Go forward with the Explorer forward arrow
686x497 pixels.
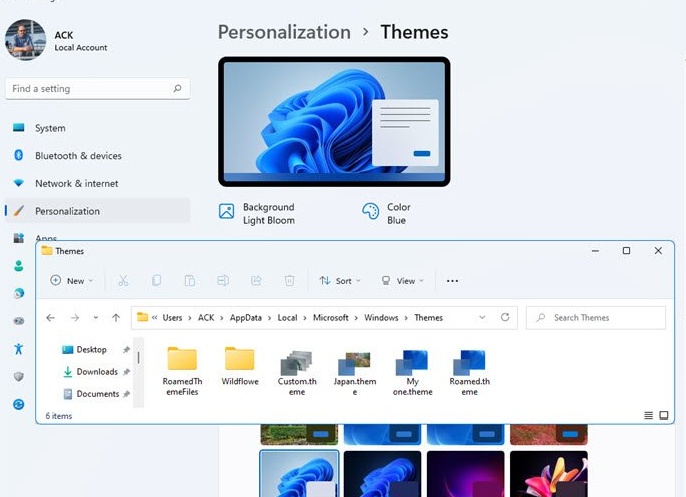[75, 318]
